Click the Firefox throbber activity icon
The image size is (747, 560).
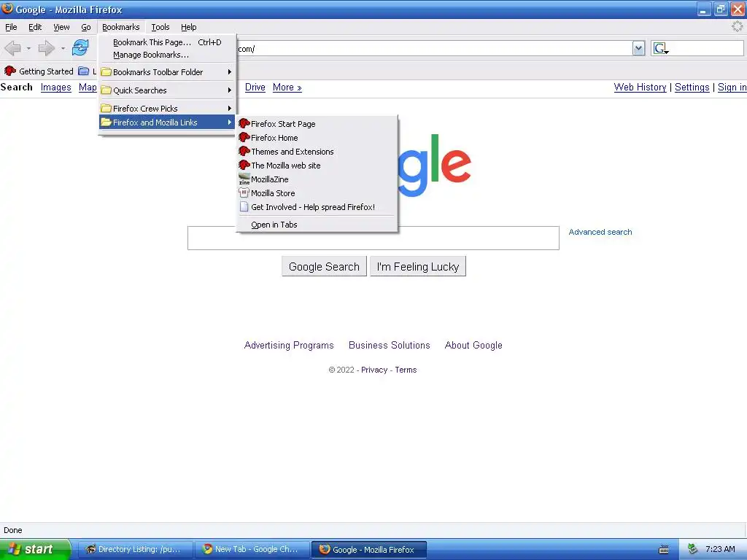pos(737,27)
